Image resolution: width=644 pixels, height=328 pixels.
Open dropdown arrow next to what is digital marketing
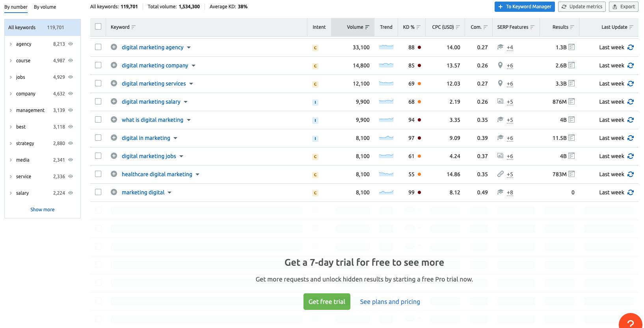189,120
